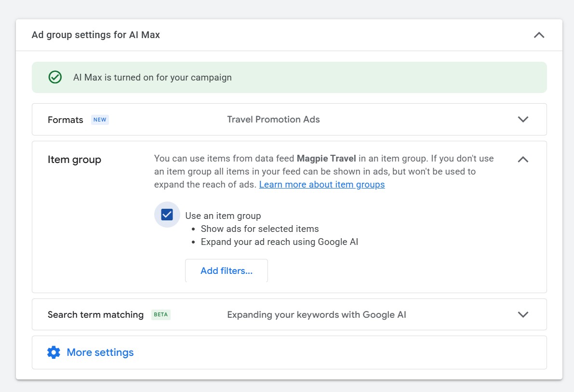Image resolution: width=574 pixels, height=392 pixels.
Task: Click Expanding your keywords with Google AI text
Action: (x=316, y=315)
